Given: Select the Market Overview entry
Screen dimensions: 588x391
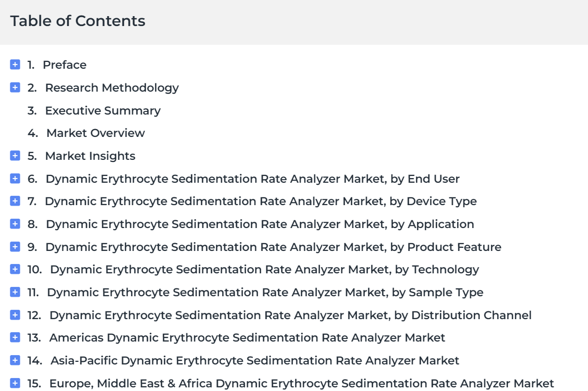Looking at the screenshot, I should click(x=96, y=133).
